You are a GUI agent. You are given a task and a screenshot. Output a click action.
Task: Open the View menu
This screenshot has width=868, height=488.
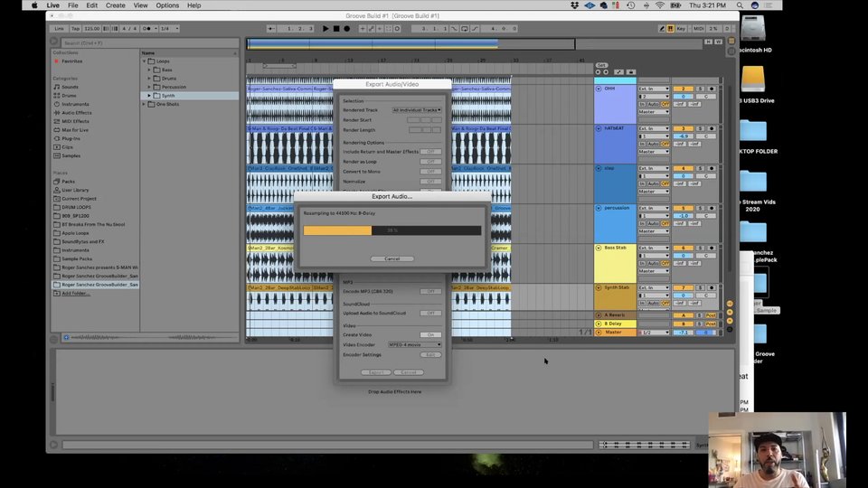coord(141,5)
